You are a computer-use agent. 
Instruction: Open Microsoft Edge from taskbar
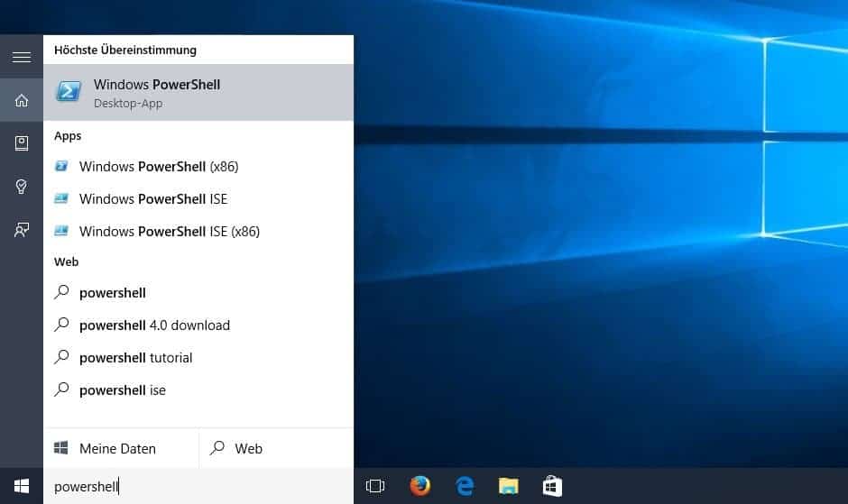tap(465, 487)
